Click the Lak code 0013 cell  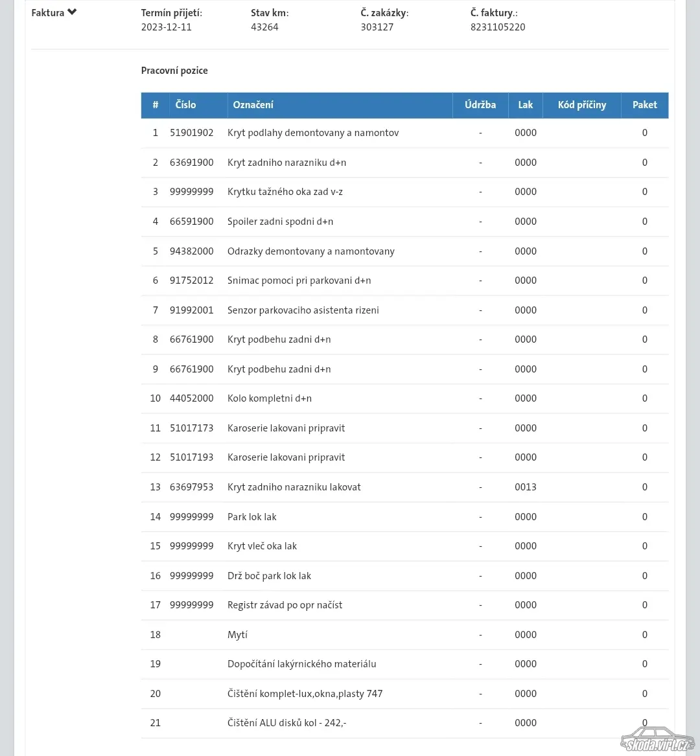[526, 487]
